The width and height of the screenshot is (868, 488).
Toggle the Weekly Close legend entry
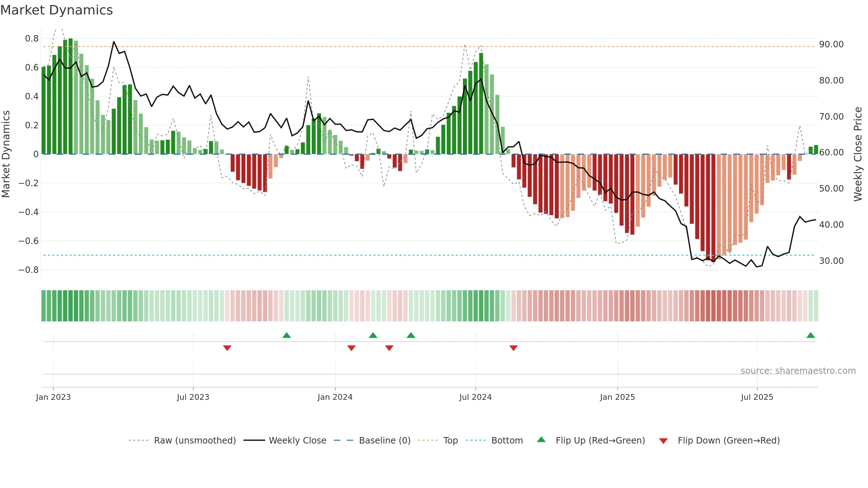click(298, 441)
